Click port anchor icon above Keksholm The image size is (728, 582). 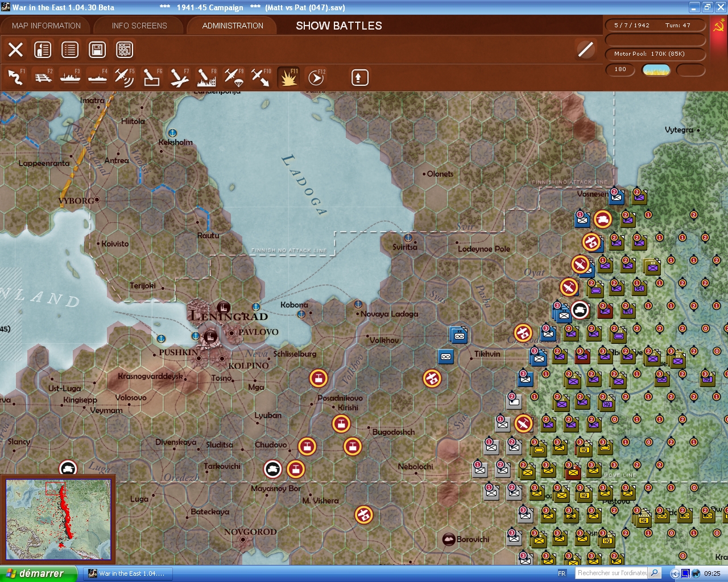172,133
